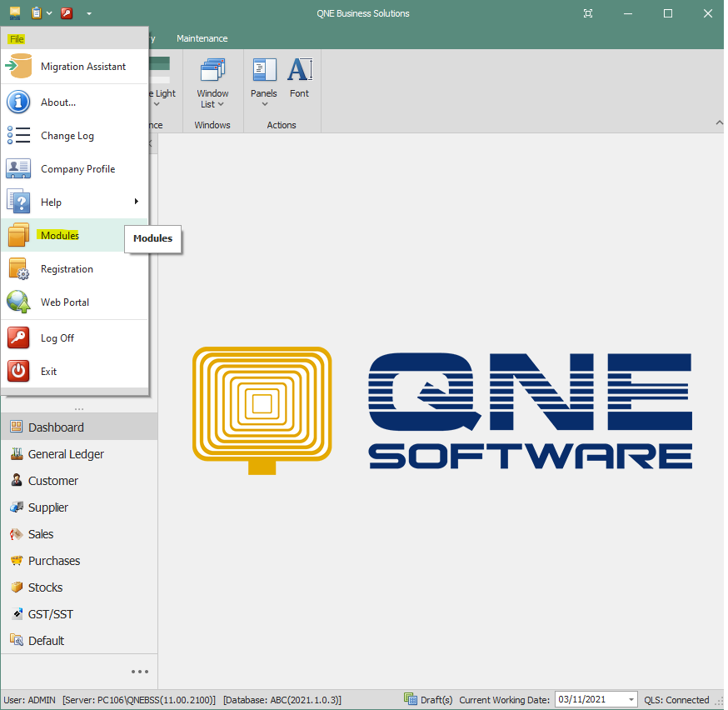Click the Migration Assistant icon
This screenshot has width=728, height=710.
pos(18,67)
